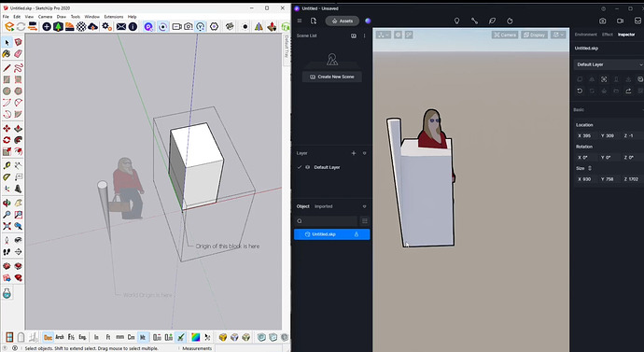Open the D5 hamburger menu icon
644x352 pixels.
tap(300, 21)
